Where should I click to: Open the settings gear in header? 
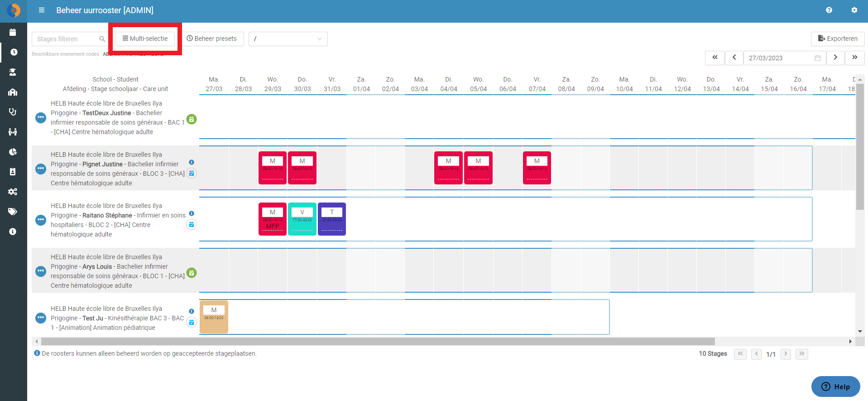854,10
